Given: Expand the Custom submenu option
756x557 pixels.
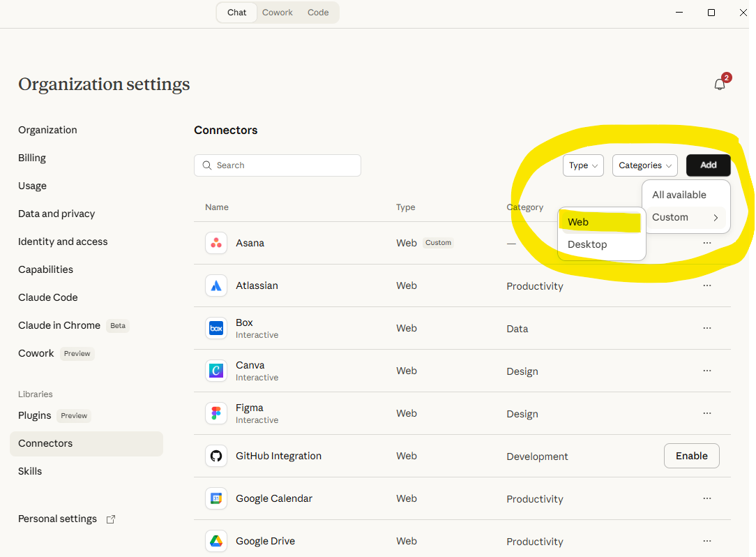Looking at the screenshot, I should point(686,217).
